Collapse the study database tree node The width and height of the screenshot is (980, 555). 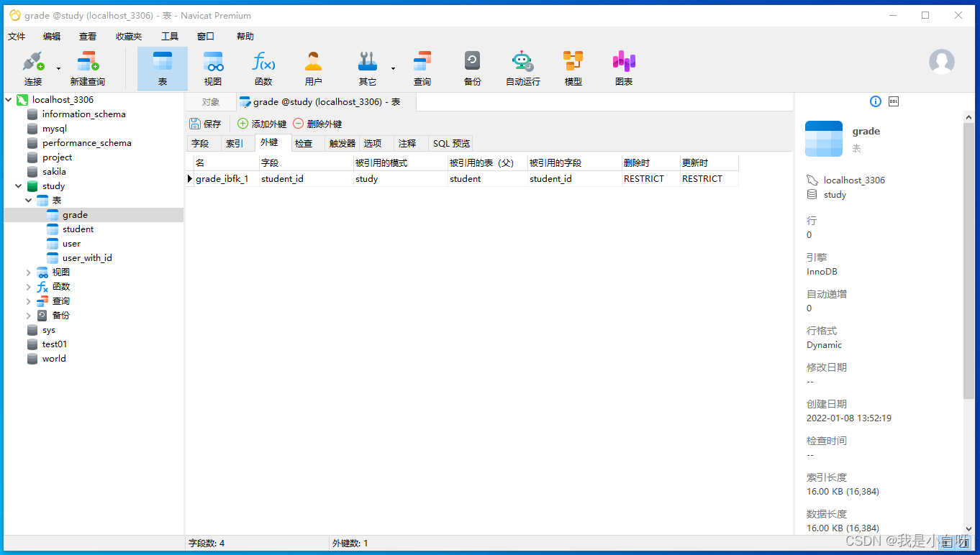(19, 186)
